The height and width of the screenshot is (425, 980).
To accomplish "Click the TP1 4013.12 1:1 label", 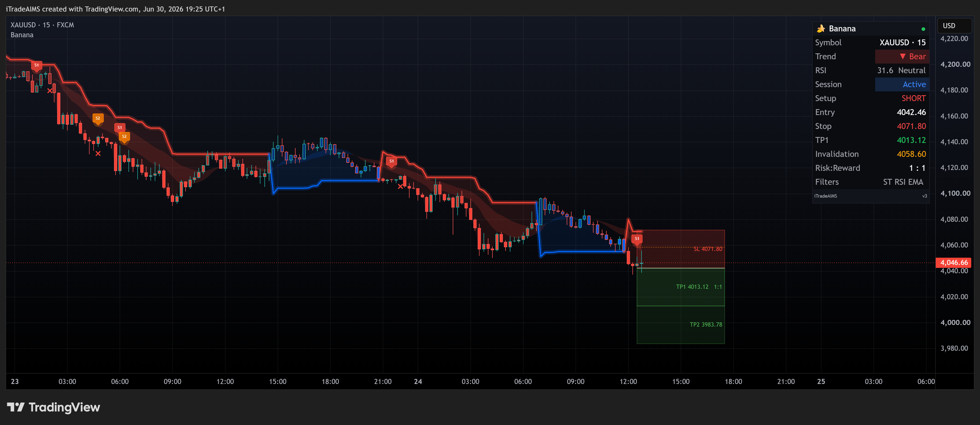I will pos(699,287).
